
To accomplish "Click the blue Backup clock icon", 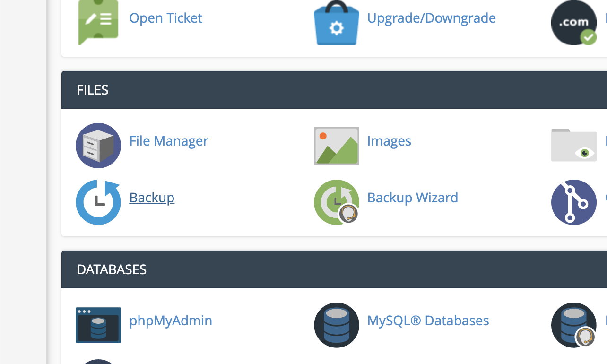I will (x=98, y=202).
